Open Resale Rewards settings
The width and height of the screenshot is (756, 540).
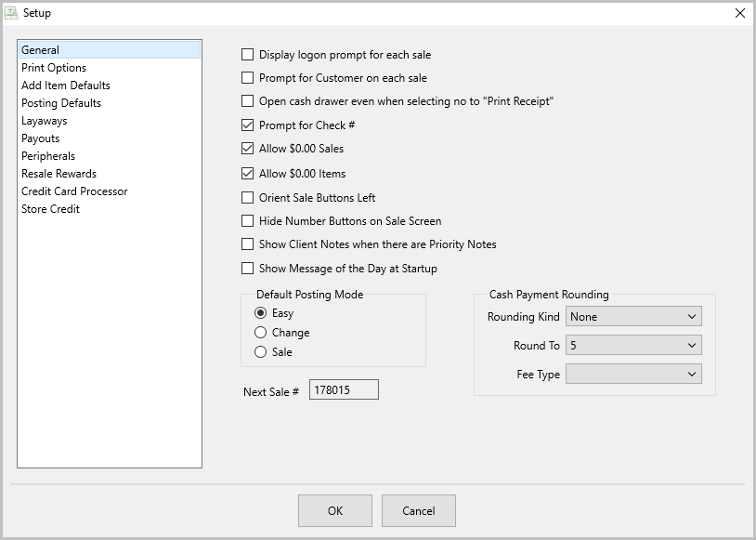110,174
